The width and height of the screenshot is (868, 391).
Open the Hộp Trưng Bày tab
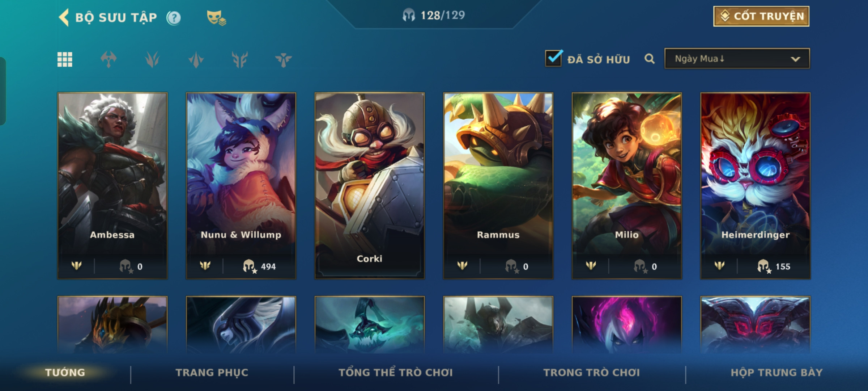[x=776, y=373]
